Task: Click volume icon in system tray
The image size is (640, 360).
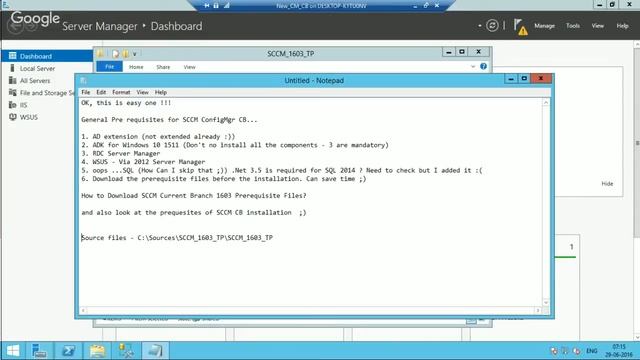Action: (576, 351)
